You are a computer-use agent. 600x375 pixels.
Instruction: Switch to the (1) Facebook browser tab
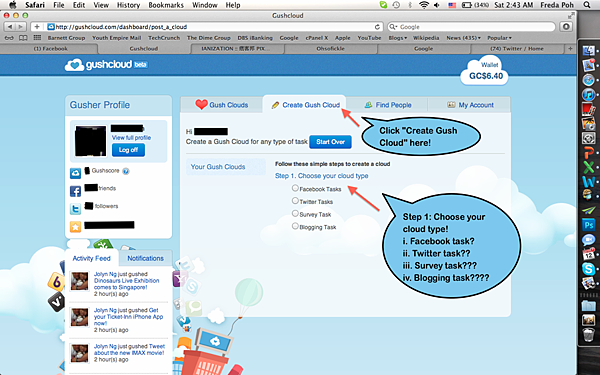pyautogui.click(x=50, y=49)
